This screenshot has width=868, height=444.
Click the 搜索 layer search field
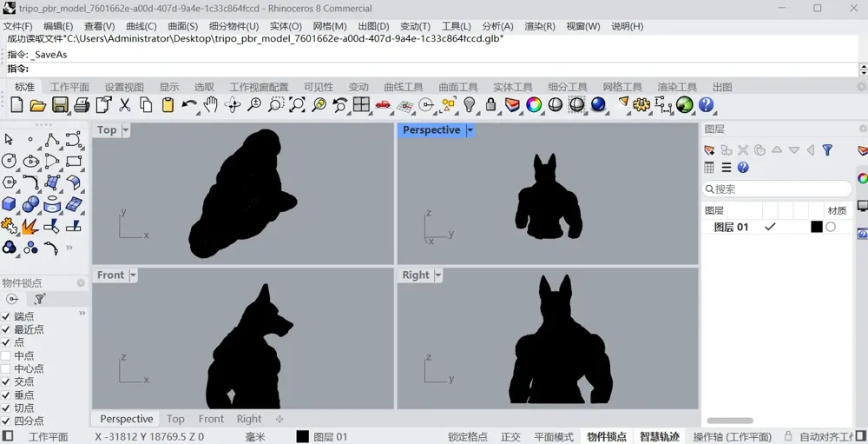777,189
